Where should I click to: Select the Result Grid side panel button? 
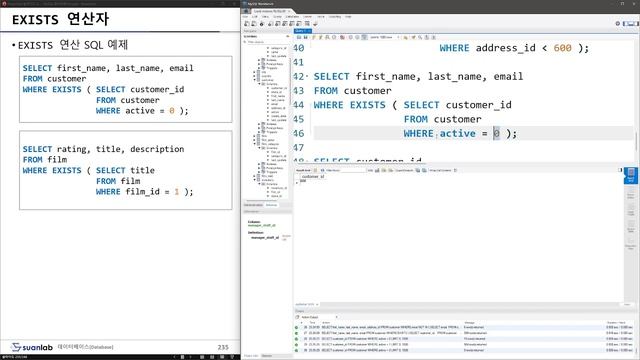coord(631,176)
